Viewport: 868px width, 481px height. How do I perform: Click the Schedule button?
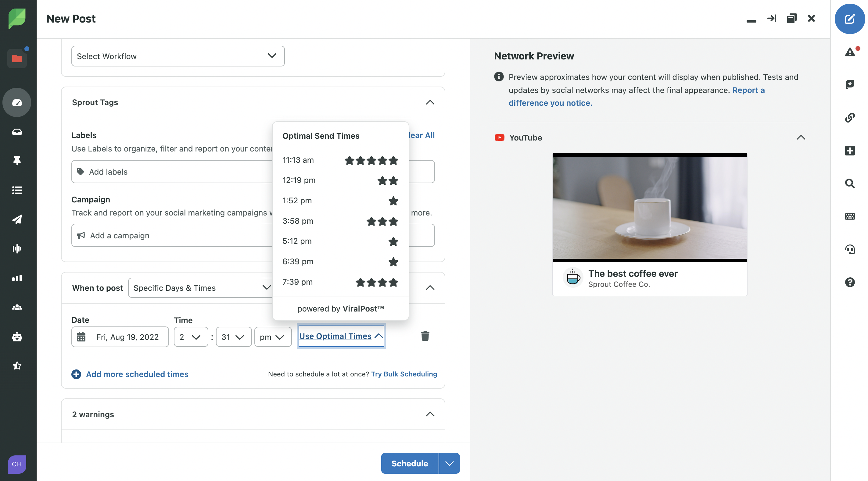[x=409, y=464]
